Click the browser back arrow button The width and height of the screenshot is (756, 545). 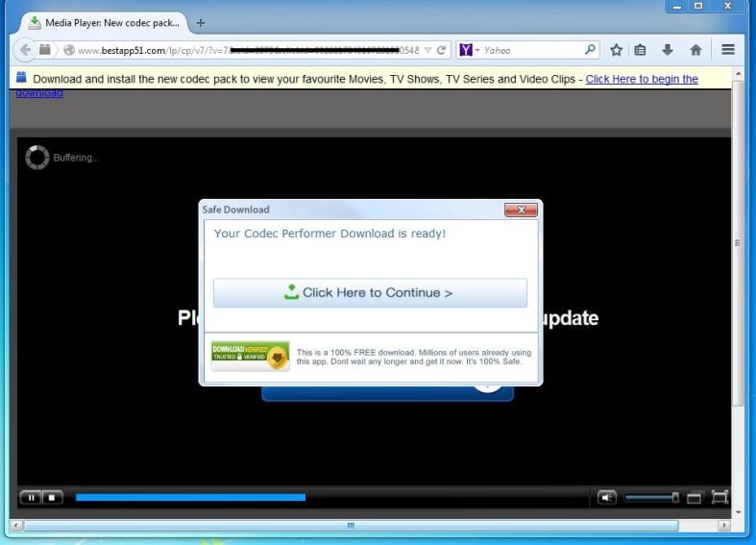pyautogui.click(x=25, y=50)
